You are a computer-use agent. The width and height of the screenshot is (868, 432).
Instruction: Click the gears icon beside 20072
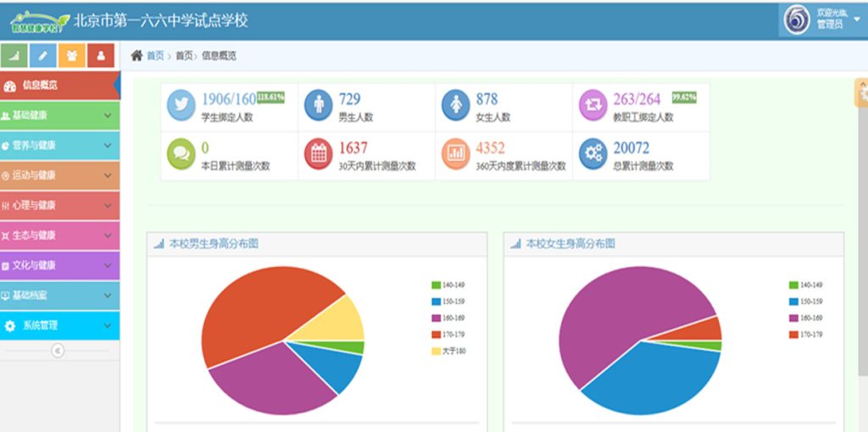593,154
